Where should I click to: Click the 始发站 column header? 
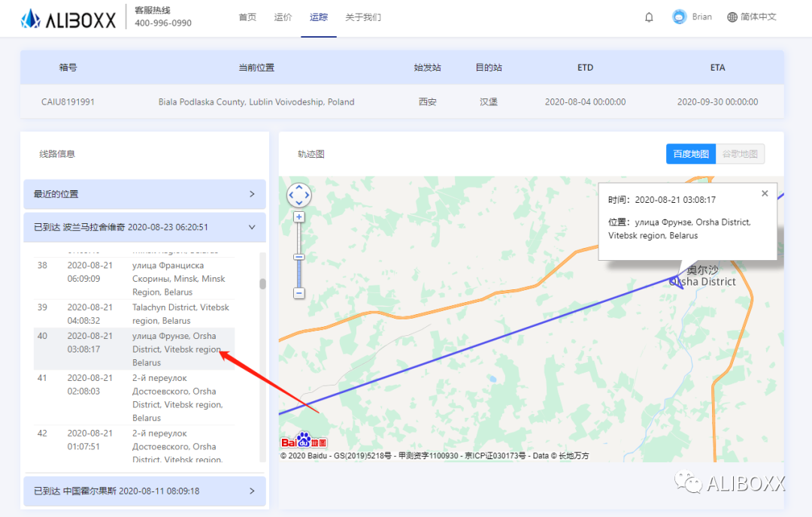pyautogui.click(x=427, y=68)
